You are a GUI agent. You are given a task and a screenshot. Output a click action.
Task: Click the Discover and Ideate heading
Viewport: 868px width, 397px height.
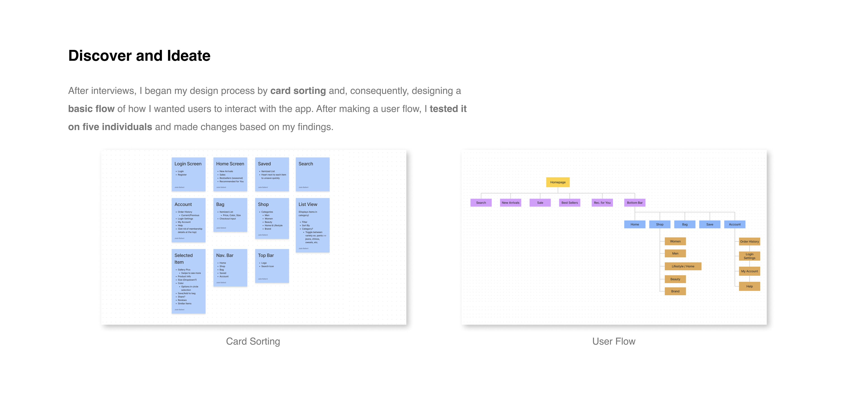(x=139, y=56)
